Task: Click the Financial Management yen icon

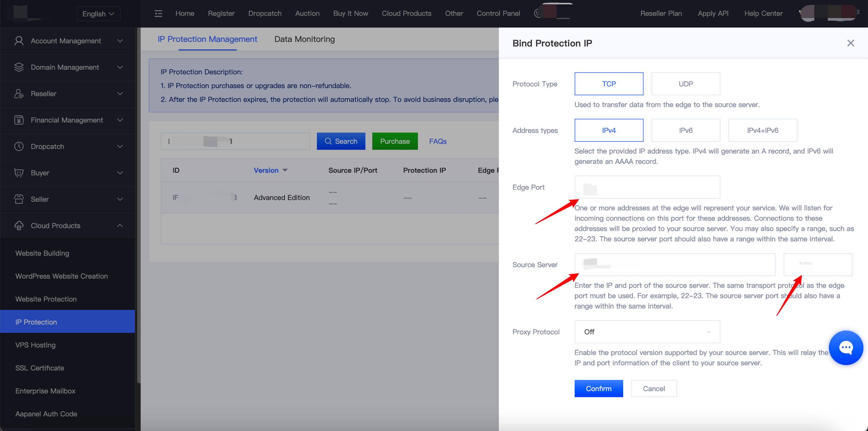Action: 19,120
